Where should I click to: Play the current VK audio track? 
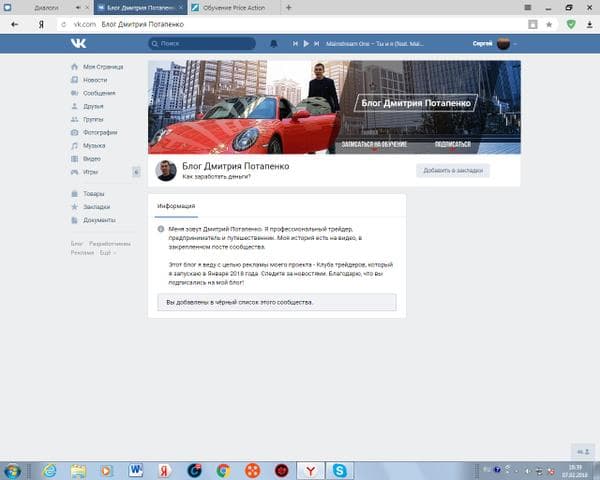click(306, 44)
